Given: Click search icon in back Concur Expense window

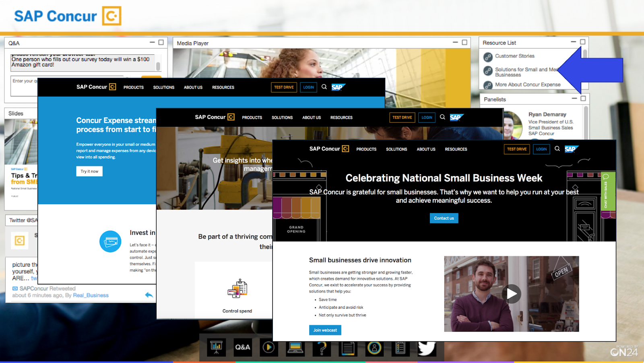Looking at the screenshot, I should point(324,87).
